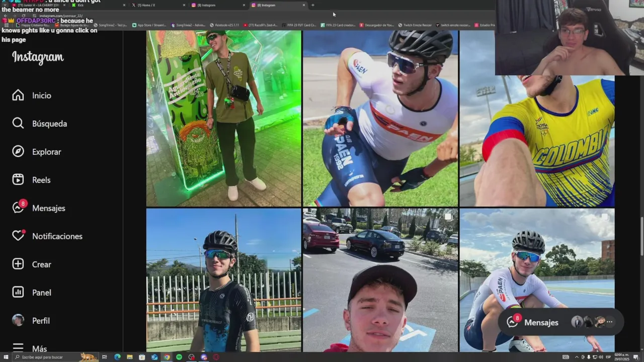Open post of cyclist by white fence
Viewport: 644px width, 362px height.
pos(223,280)
